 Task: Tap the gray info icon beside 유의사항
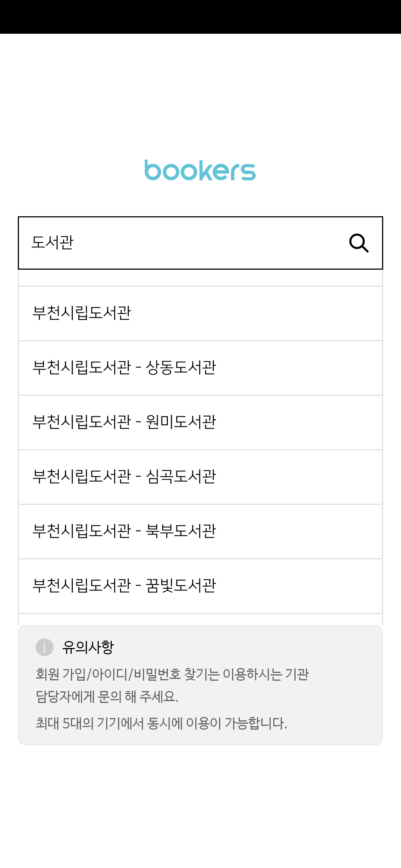pyautogui.click(x=45, y=647)
